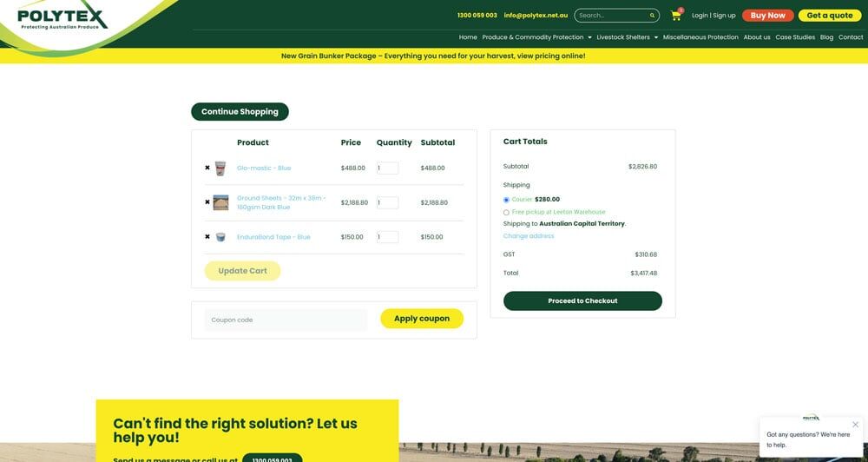
Task: Open the Contact page
Action: coord(851,37)
